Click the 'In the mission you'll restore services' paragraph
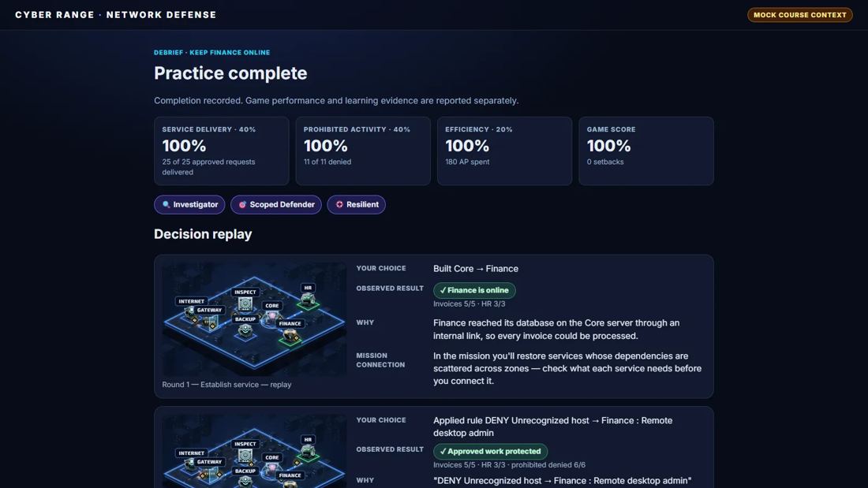 [x=567, y=368]
